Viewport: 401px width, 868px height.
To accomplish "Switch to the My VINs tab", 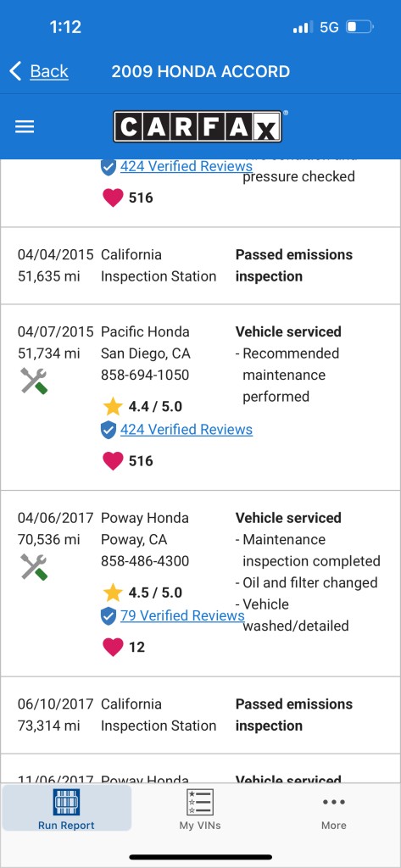I will pyautogui.click(x=200, y=810).
